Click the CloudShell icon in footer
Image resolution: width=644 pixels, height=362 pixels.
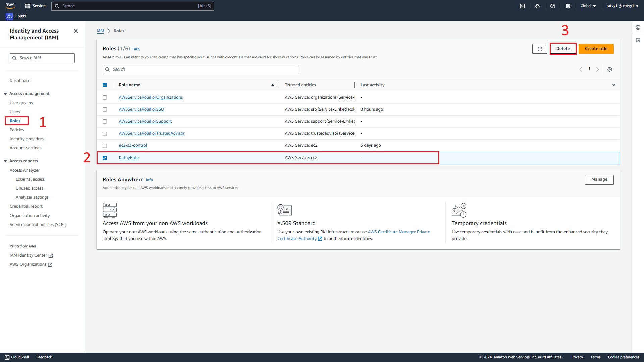point(7,357)
